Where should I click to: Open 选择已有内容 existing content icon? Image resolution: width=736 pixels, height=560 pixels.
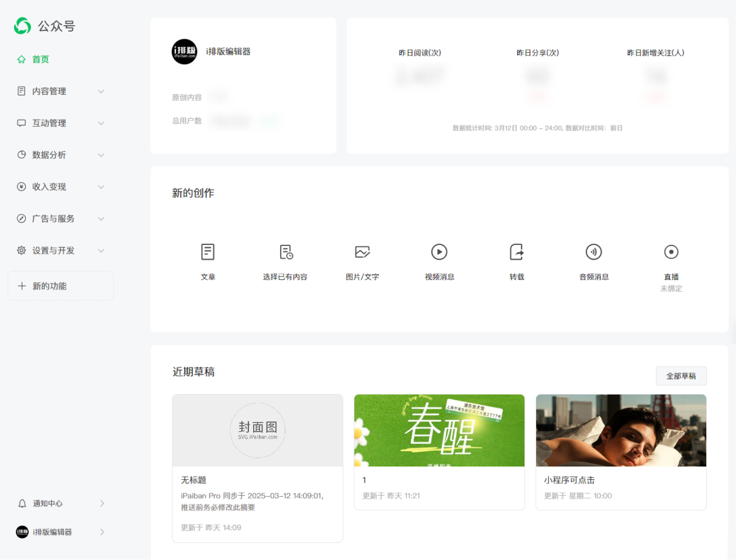click(x=285, y=252)
